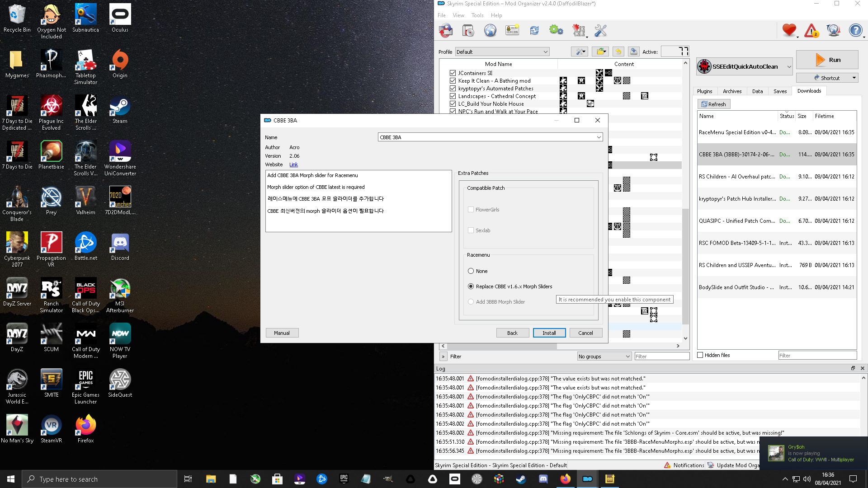This screenshot has height=488, width=868.
Task: Select the None radio option under Racemenu
Action: (x=471, y=271)
